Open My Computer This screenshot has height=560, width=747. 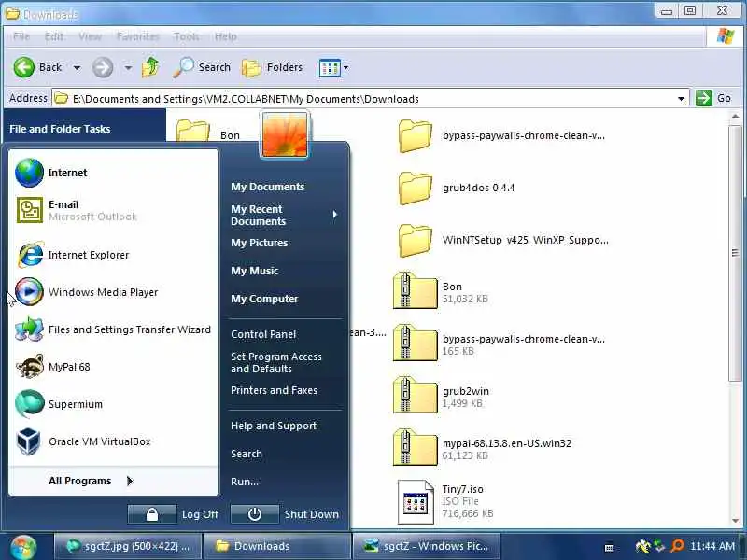(x=264, y=299)
